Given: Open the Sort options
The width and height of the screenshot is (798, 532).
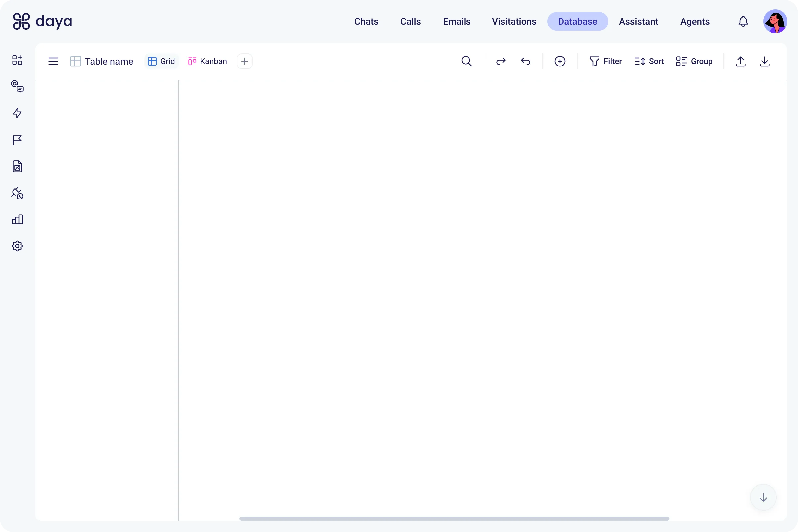Looking at the screenshot, I should coord(649,61).
